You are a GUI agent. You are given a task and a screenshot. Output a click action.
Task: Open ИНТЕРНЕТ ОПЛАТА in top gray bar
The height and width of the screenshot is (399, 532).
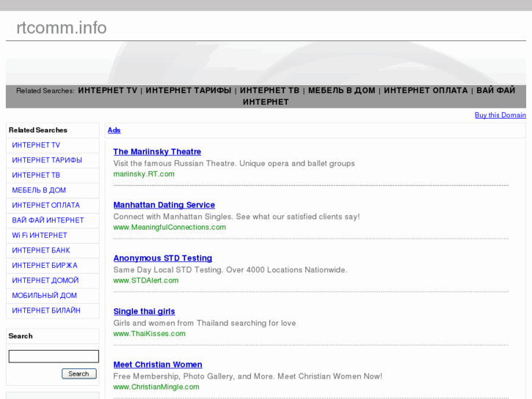click(426, 90)
